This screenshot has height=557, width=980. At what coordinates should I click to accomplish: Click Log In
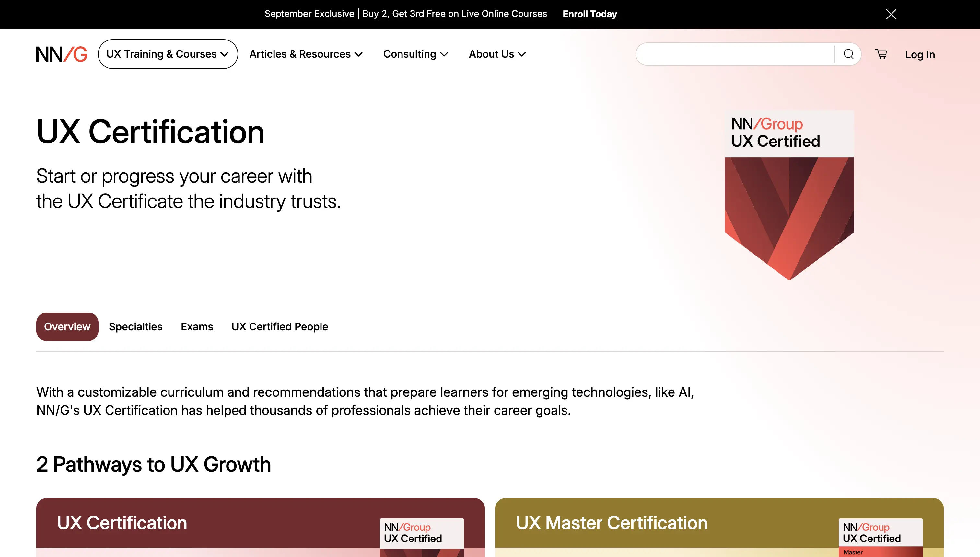click(920, 54)
